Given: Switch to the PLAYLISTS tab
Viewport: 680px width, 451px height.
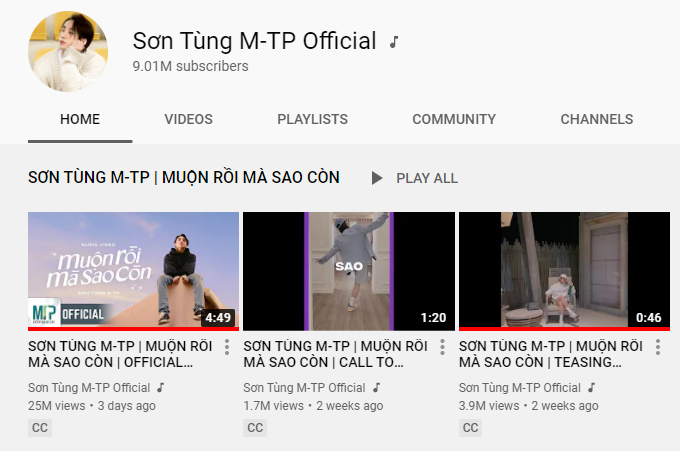Looking at the screenshot, I should pos(312,119).
